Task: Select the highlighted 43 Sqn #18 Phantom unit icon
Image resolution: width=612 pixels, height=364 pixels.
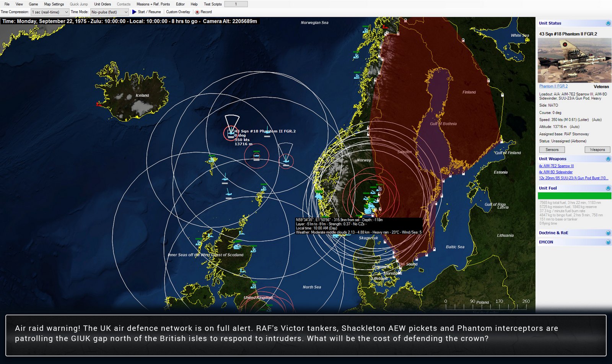Action: click(x=231, y=133)
